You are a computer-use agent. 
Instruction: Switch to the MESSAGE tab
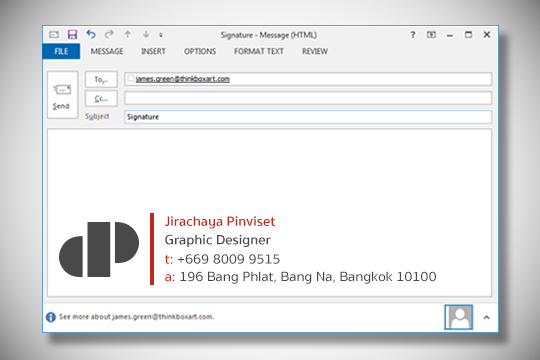coord(107,51)
